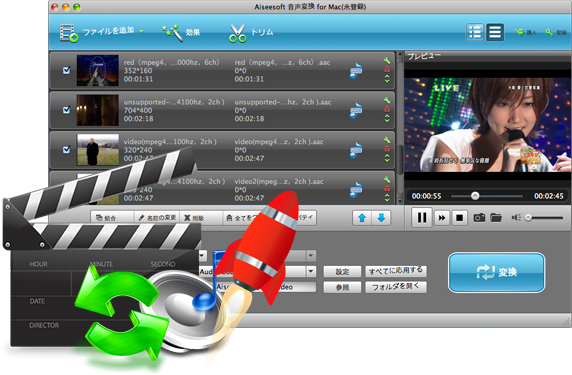572x375 pixels.
Task: Open the profile dropdown arrow beside 設定
Action: point(311,271)
